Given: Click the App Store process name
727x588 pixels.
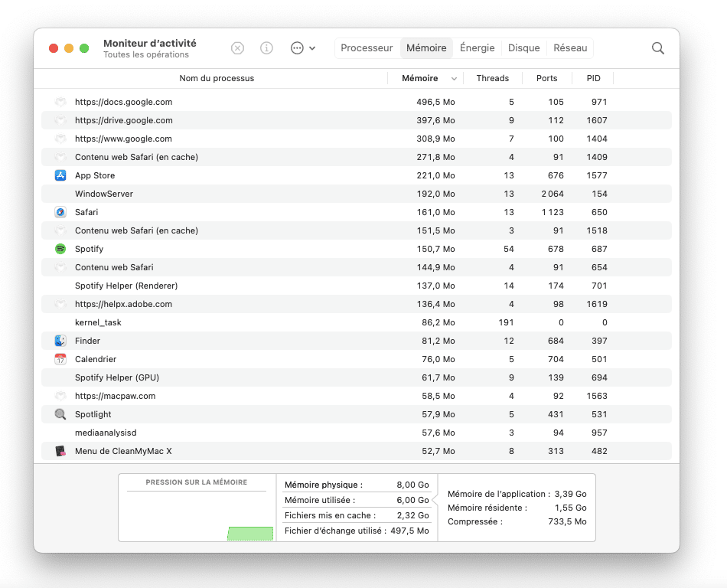Looking at the screenshot, I should [95, 175].
